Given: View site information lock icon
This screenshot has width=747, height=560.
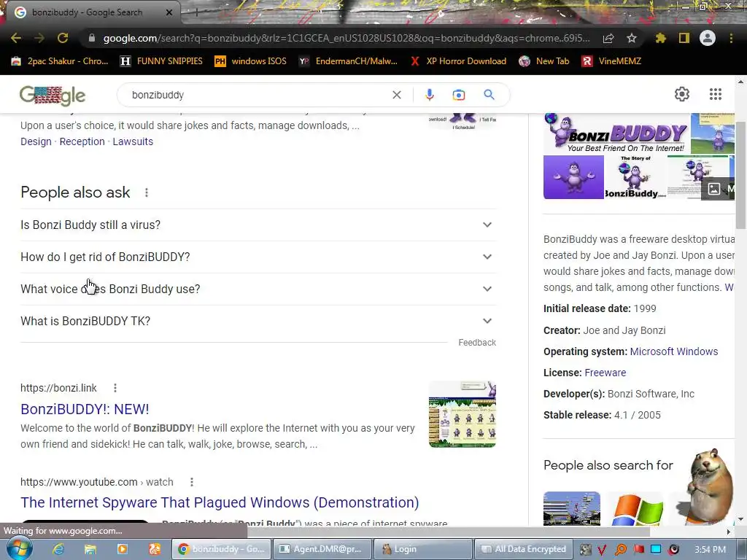Looking at the screenshot, I should [92, 38].
